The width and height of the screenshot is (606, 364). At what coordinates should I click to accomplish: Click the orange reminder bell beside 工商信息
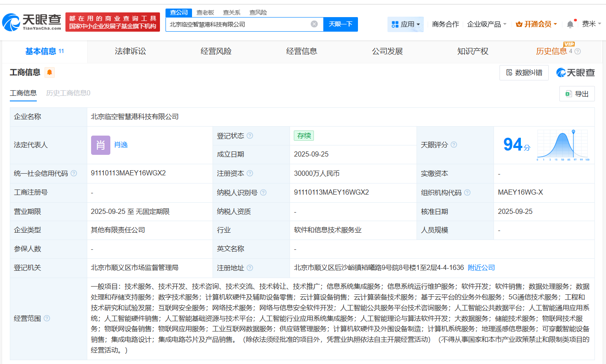point(50,72)
